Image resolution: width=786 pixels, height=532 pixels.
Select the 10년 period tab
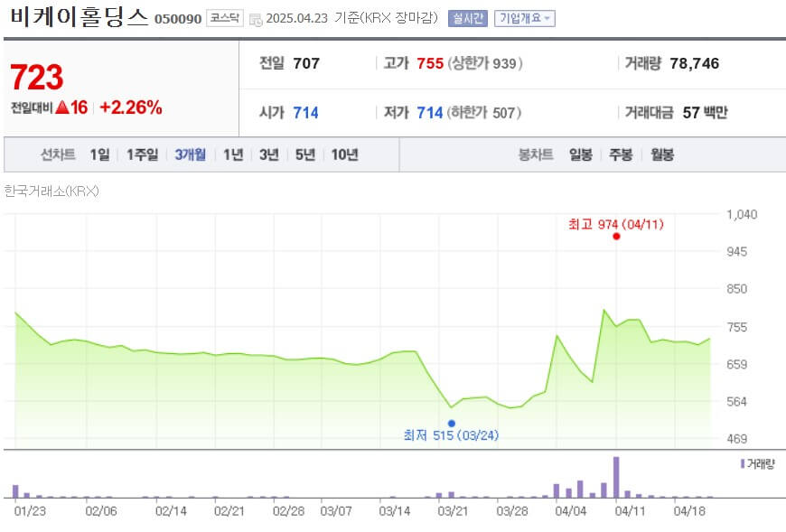(346, 154)
